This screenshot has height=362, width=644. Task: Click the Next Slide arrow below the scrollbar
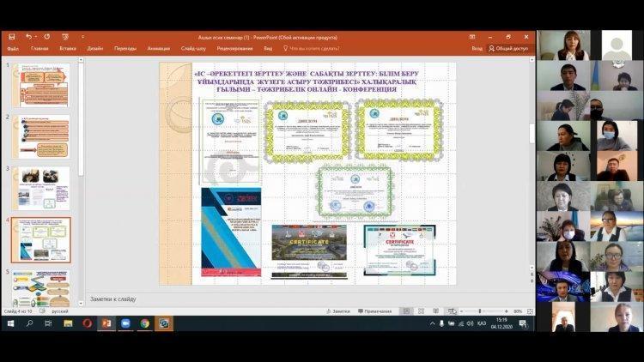point(532,281)
